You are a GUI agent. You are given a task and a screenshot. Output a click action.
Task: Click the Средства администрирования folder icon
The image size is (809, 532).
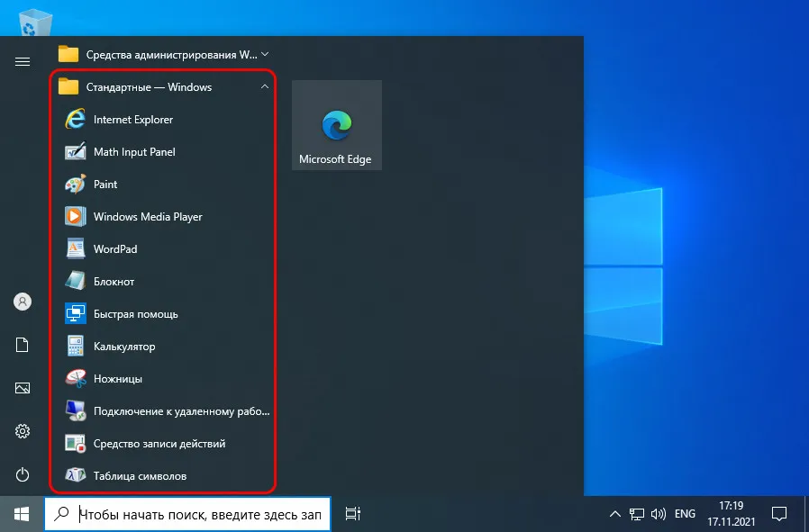(68, 54)
